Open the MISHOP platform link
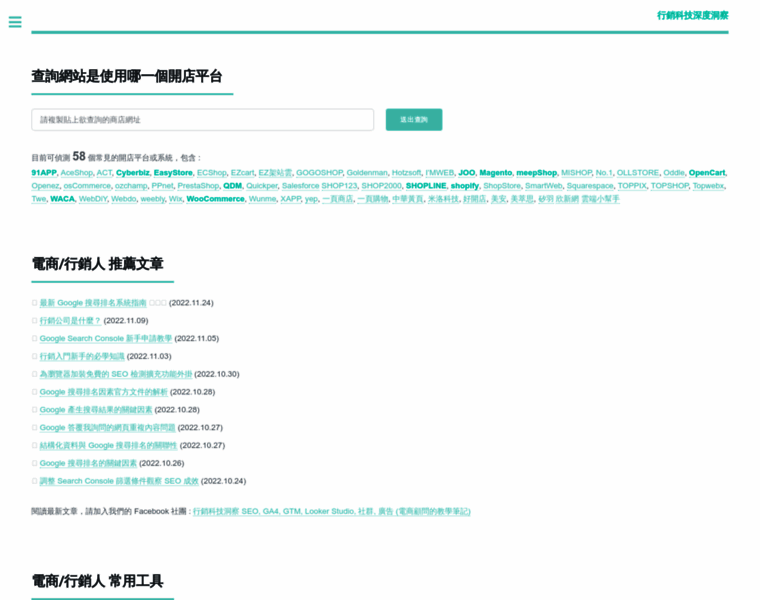Screen dimensions: 760x600 pos(576,173)
